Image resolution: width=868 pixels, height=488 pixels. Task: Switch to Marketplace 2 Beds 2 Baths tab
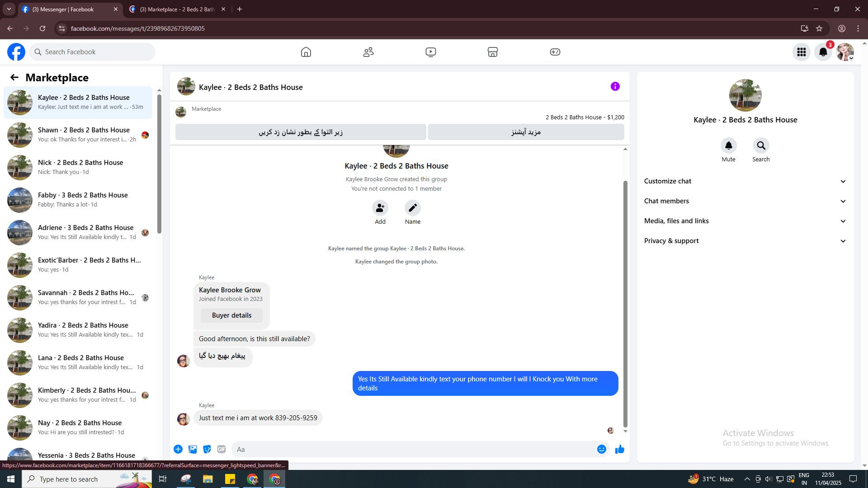(x=177, y=9)
